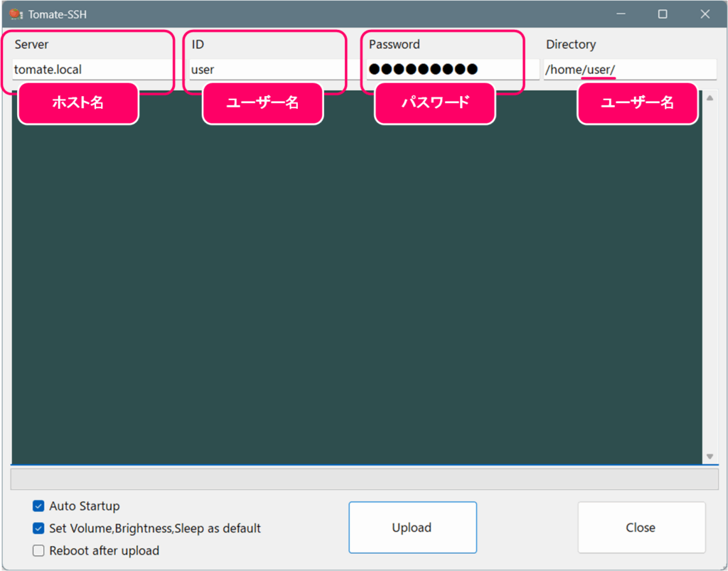Close the Tomate-SSH window with X
The image size is (728, 571).
click(x=705, y=14)
